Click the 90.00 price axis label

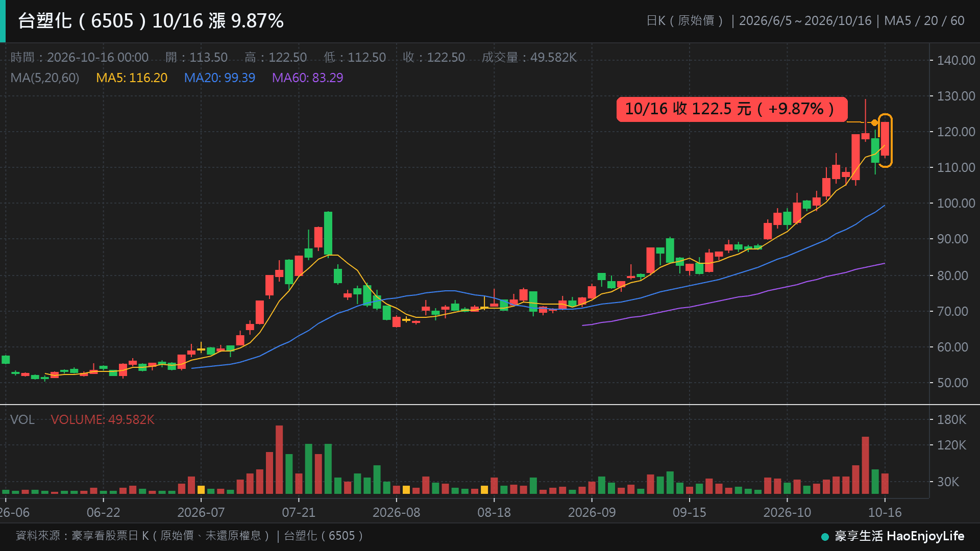pos(952,239)
